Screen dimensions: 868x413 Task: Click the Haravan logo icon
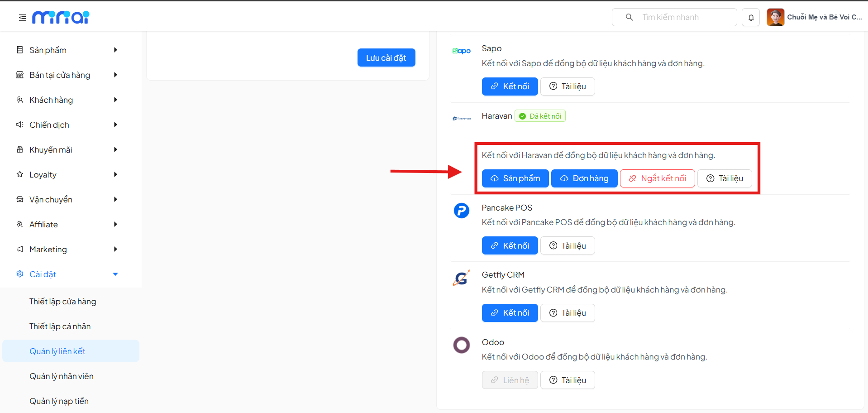(x=461, y=118)
